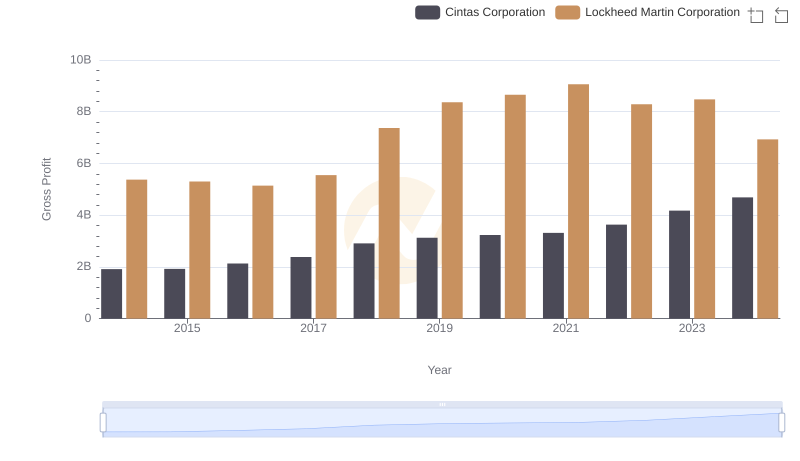Click the rightmost Cintas bar for 2024
The image size is (800, 461).
pyautogui.click(x=742, y=258)
